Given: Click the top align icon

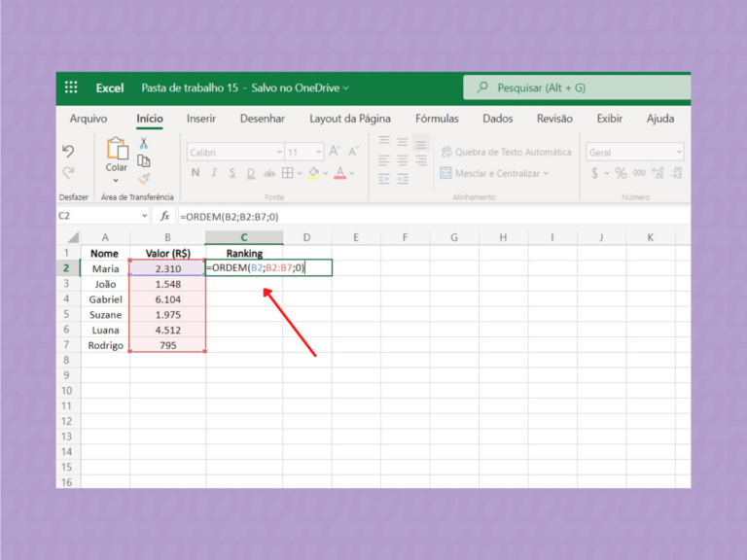Looking at the screenshot, I should click(x=384, y=141).
